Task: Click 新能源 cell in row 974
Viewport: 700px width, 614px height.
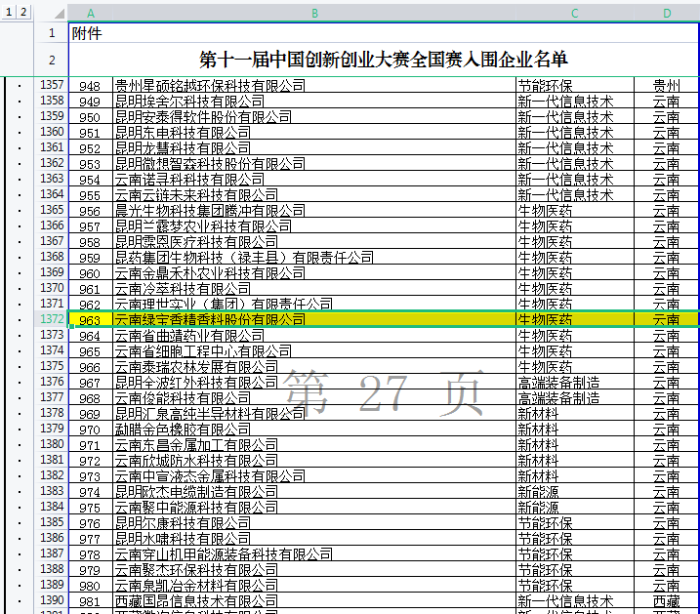Action: [575, 491]
